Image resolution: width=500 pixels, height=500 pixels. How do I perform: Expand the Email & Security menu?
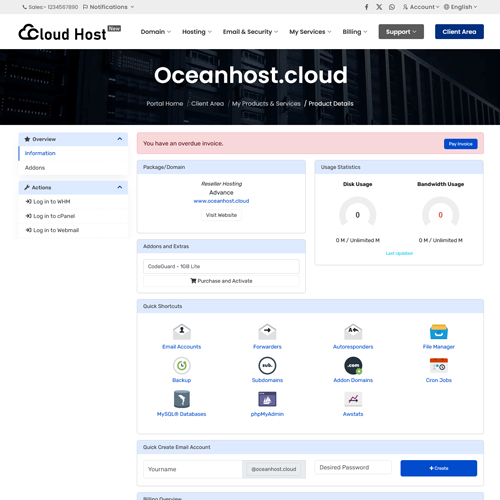pyautogui.click(x=250, y=32)
